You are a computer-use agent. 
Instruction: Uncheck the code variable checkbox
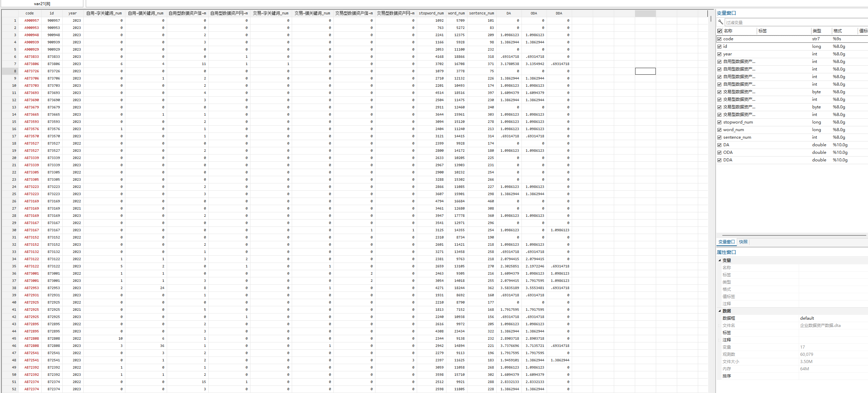pyautogui.click(x=720, y=39)
